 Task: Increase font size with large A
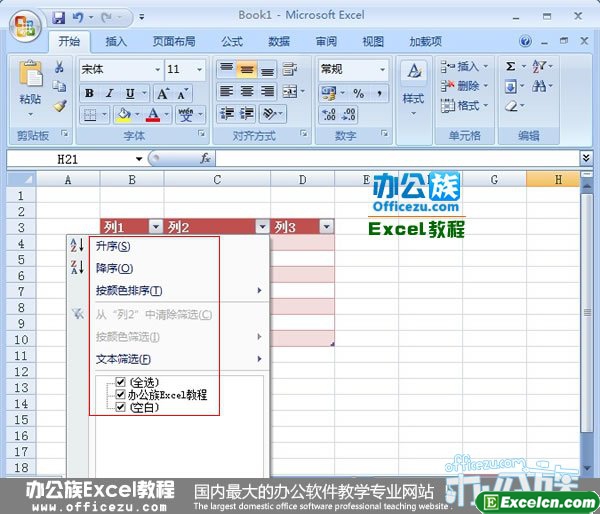(163, 93)
